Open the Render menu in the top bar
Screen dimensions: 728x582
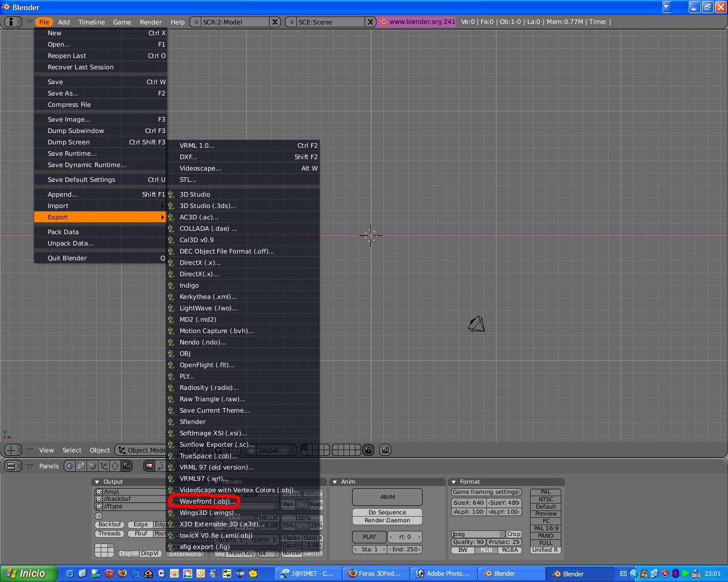coord(151,22)
